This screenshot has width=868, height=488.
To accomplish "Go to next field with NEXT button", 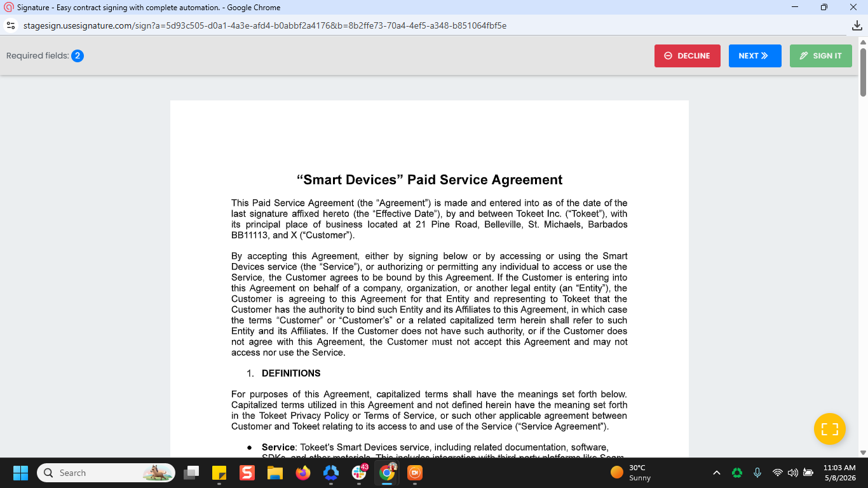I will click(x=755, y=56).
